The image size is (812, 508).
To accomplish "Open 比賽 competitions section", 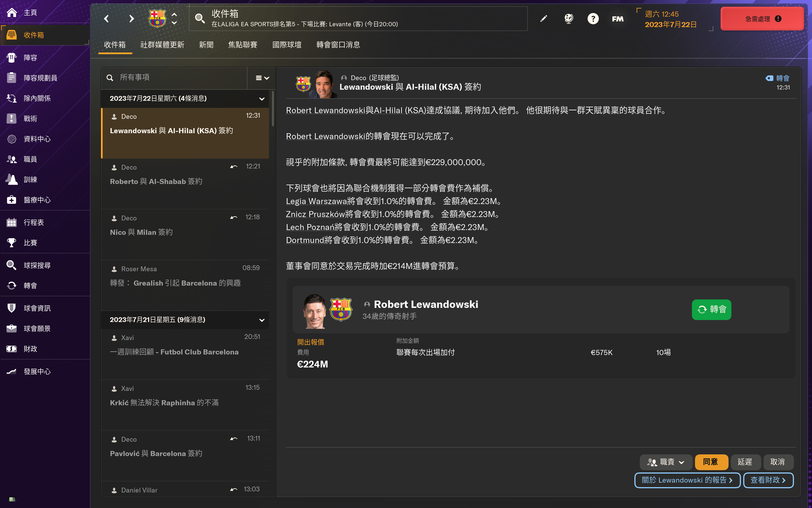I will [x=45, y=243].
